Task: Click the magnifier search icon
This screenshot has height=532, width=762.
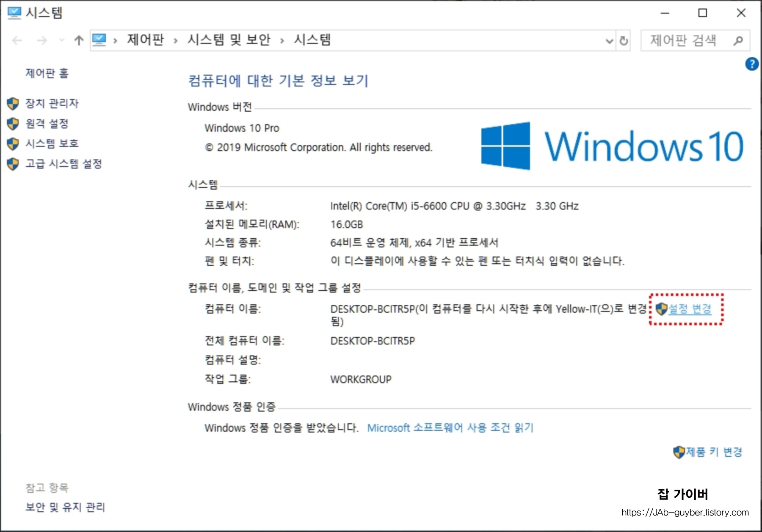Action: coord(738,41)
